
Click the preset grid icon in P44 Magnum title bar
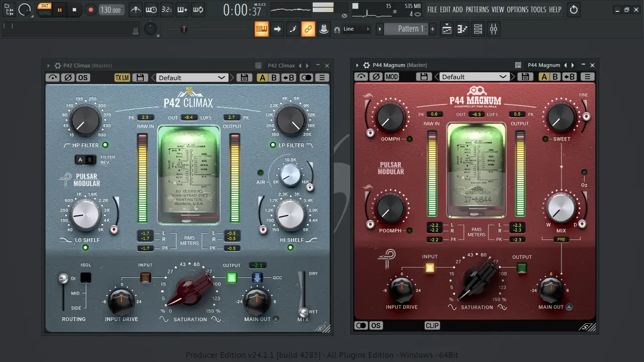pos(518,65)
